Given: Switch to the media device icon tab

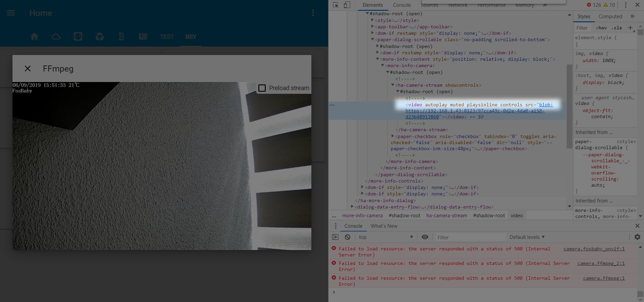Looking at the screenshot, I should 143,36.
